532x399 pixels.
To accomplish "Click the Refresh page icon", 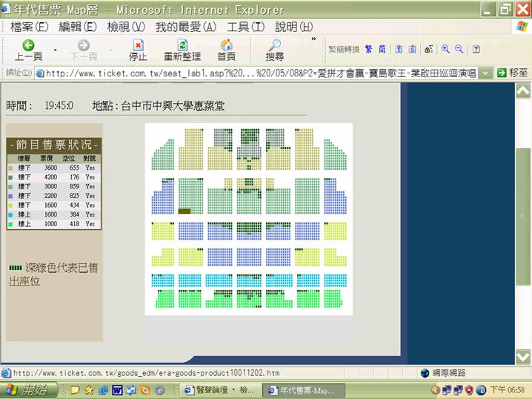I will pyautogui.click(x=182, y=45).
